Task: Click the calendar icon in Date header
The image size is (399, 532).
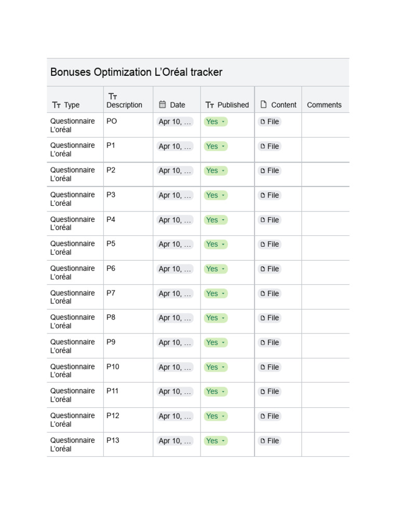Action: click(163, 104)
